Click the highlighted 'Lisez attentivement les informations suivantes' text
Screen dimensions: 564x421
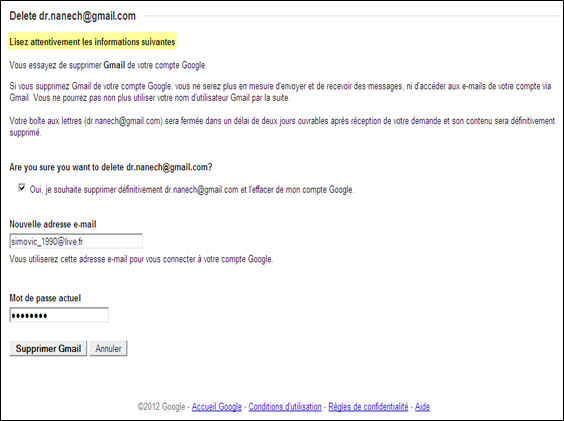pyautogui.click(x=92, y=42)
